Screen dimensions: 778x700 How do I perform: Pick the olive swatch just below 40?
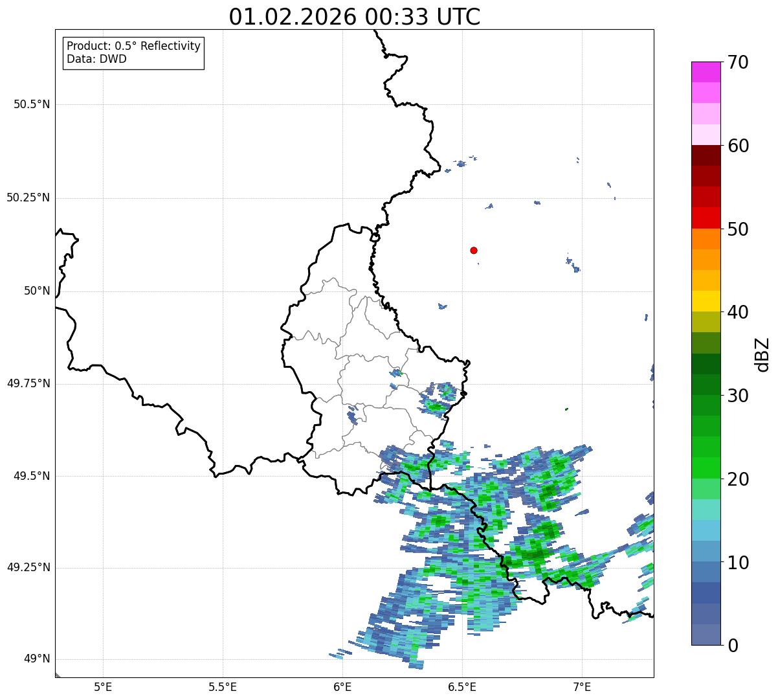tap(706, 322)
